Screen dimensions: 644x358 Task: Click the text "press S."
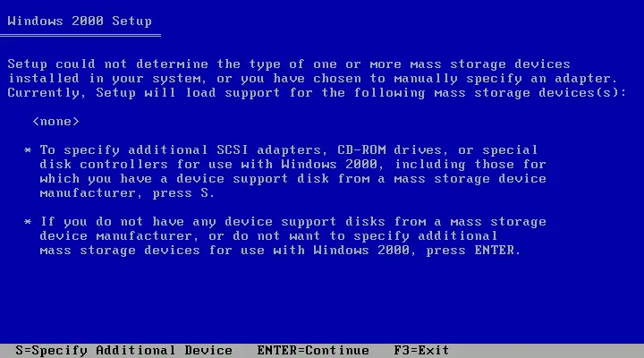tap(183, 193)
